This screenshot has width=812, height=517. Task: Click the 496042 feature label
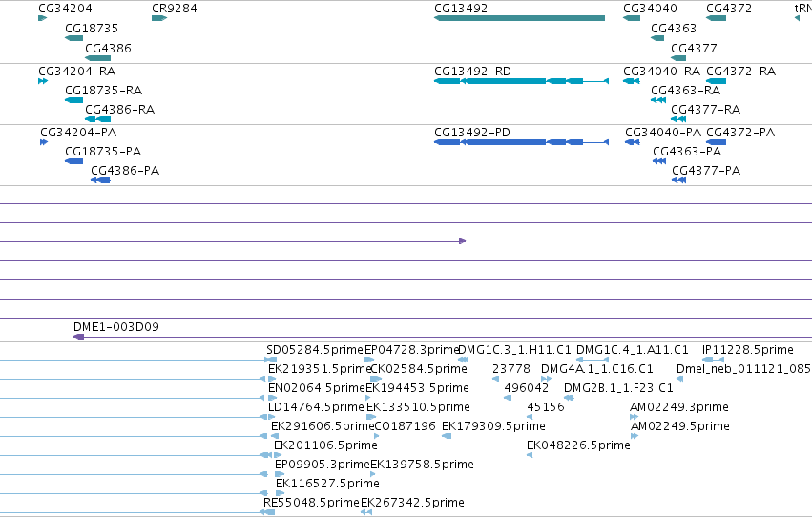526,387
